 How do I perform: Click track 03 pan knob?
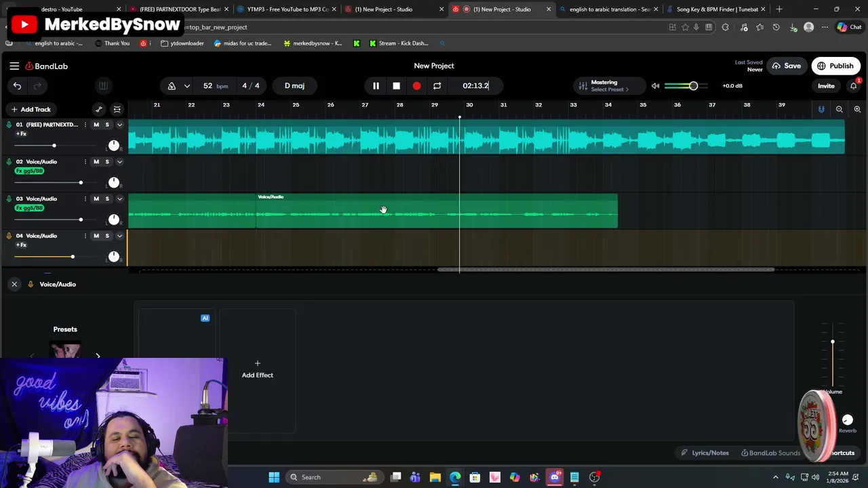pos(114,220)
